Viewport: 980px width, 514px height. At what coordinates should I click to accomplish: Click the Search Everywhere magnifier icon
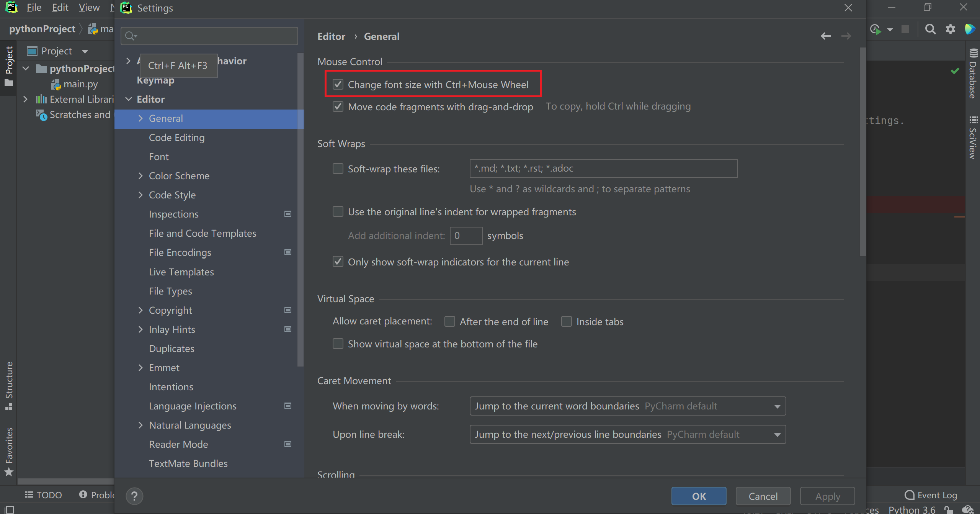coord(930,29)
